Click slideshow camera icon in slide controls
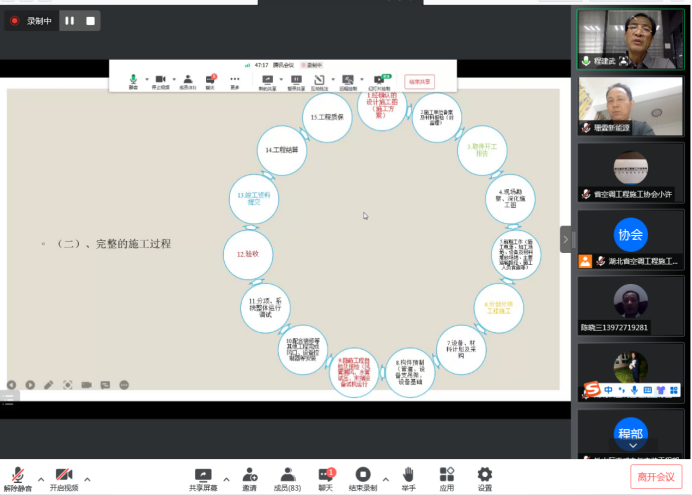 [x=86, y=385]
